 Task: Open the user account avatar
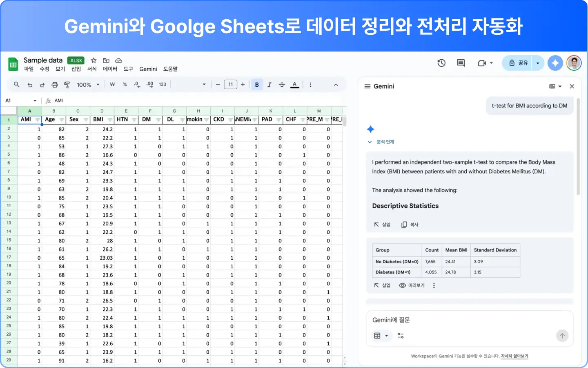(x=574, y=63)
